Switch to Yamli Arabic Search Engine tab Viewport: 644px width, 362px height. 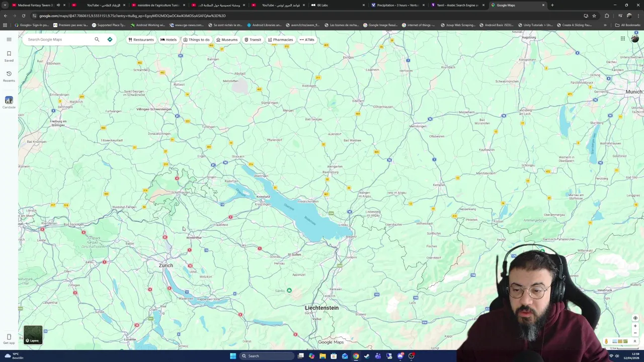pos(457,5)
